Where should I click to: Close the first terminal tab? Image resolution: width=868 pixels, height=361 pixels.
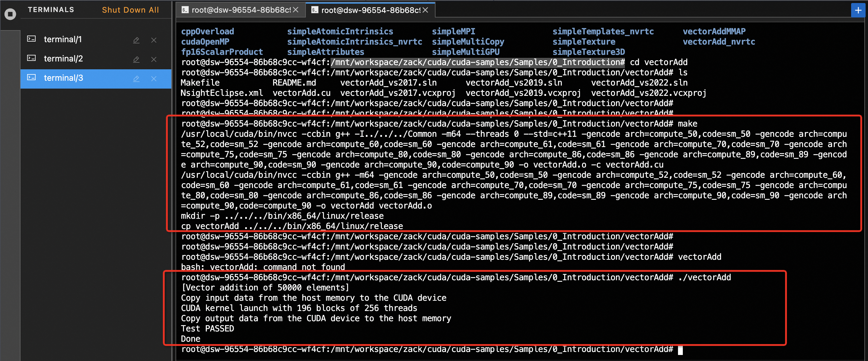tap(296, 10)
